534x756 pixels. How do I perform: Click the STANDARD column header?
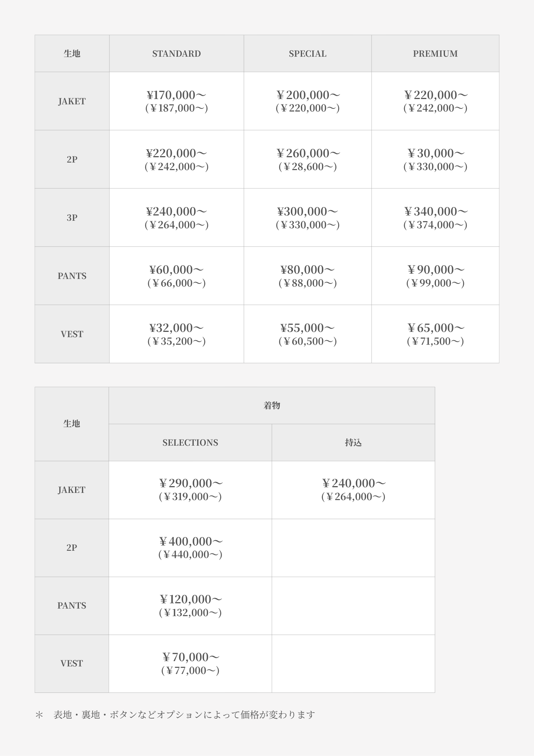pos(176,54)
